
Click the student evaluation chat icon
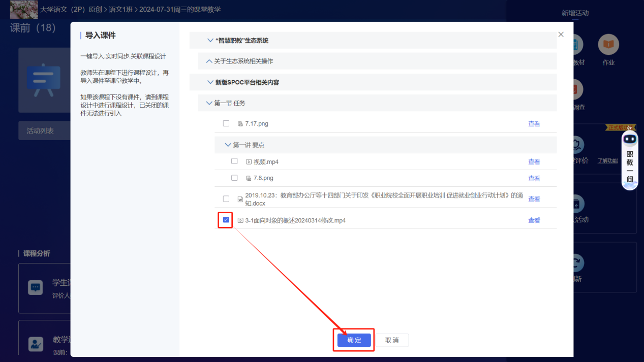coord(35,287)
